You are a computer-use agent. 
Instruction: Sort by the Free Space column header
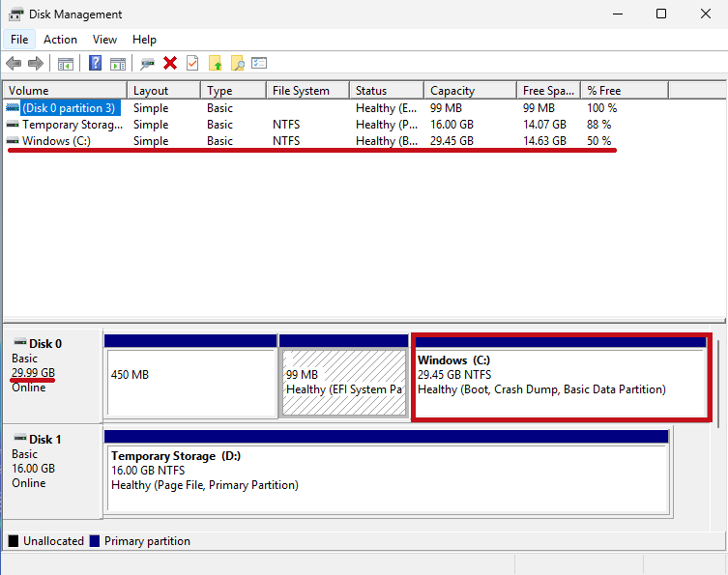coord(549,91)
